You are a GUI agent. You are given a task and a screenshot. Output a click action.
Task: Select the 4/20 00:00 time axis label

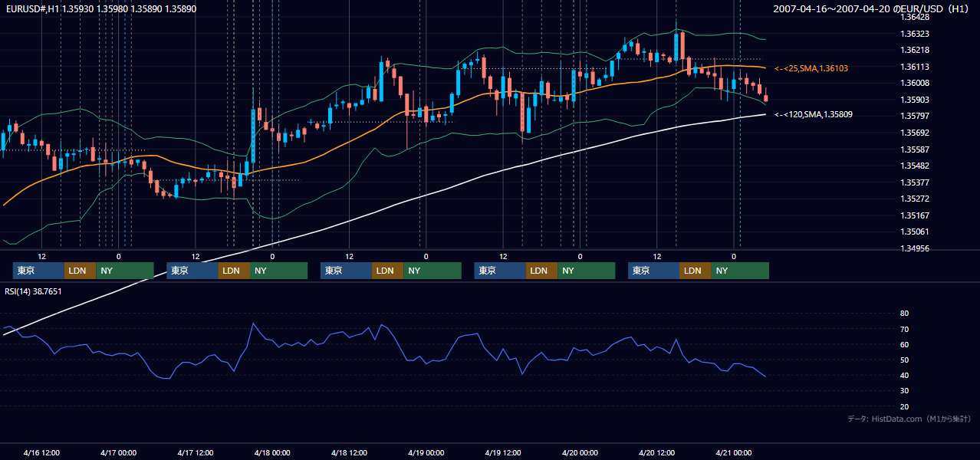pyautogui.click(x=580, y=453)
